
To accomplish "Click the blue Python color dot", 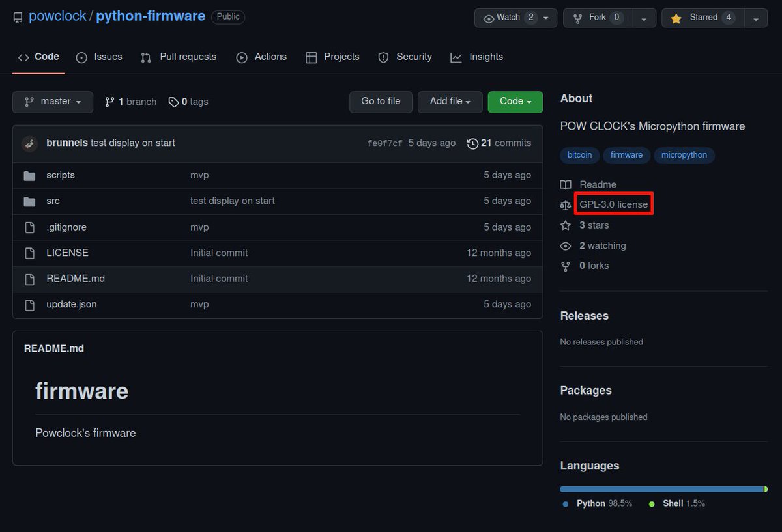I will pyautogui.click(x=566, y=504).
